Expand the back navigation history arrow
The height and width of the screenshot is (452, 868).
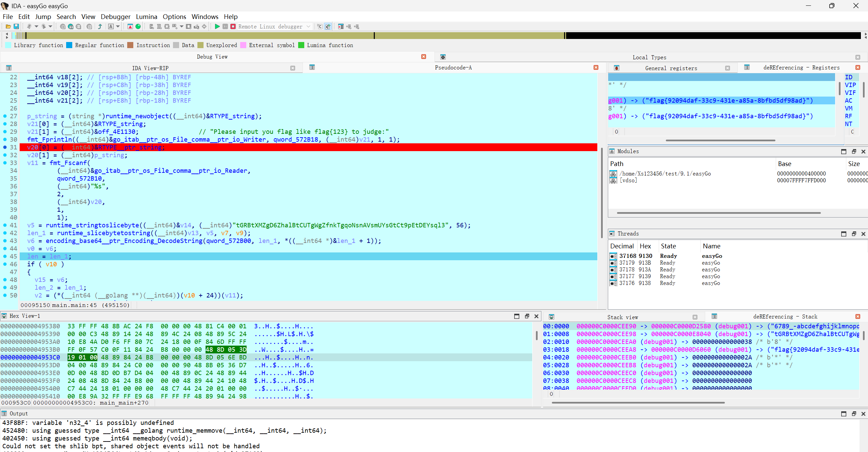pos(36,26)
